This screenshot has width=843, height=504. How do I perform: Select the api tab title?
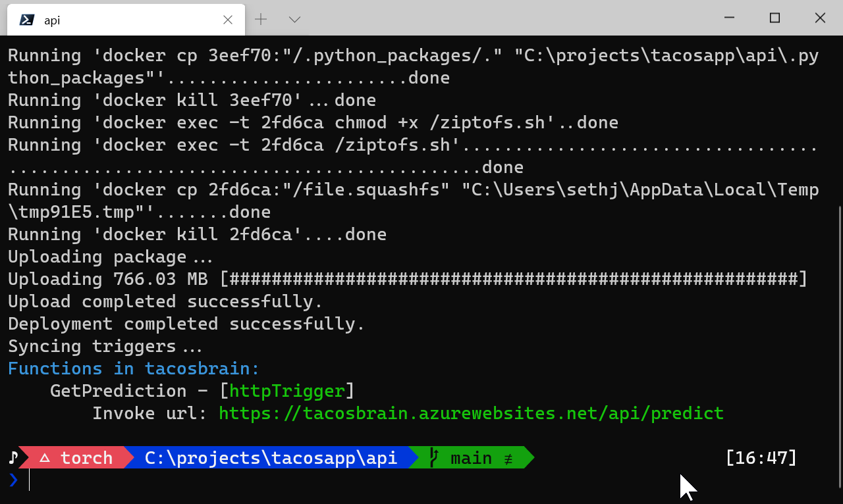(x=52, y=20)
